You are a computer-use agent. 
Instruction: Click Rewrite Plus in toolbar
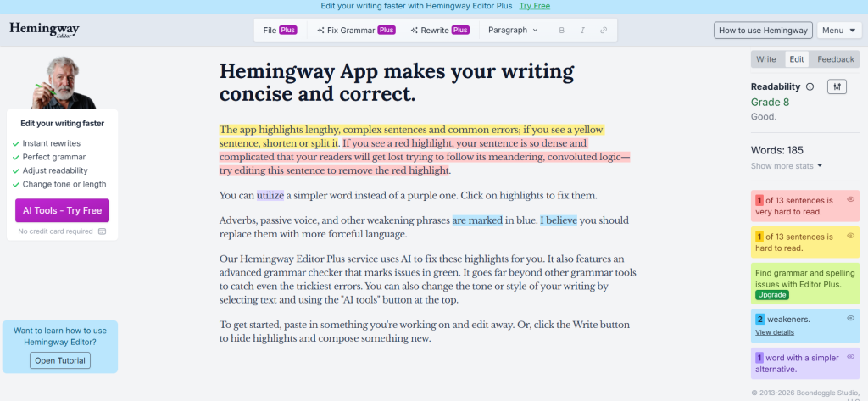pyautogui.click(x=440, y=31)
